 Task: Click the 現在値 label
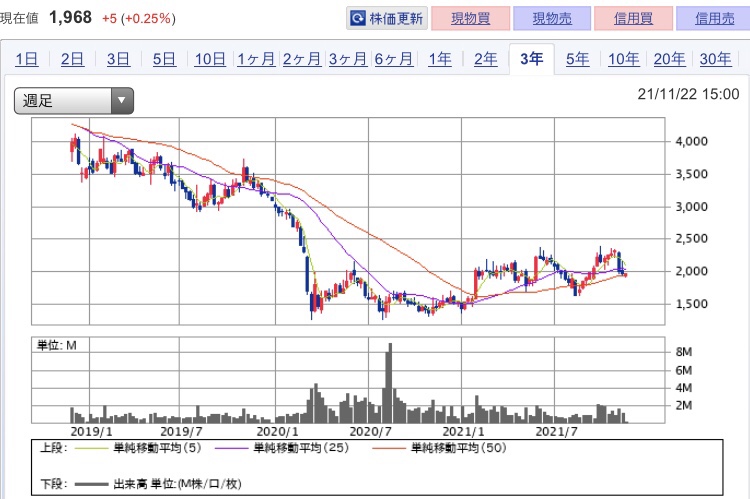coord(19,19)
